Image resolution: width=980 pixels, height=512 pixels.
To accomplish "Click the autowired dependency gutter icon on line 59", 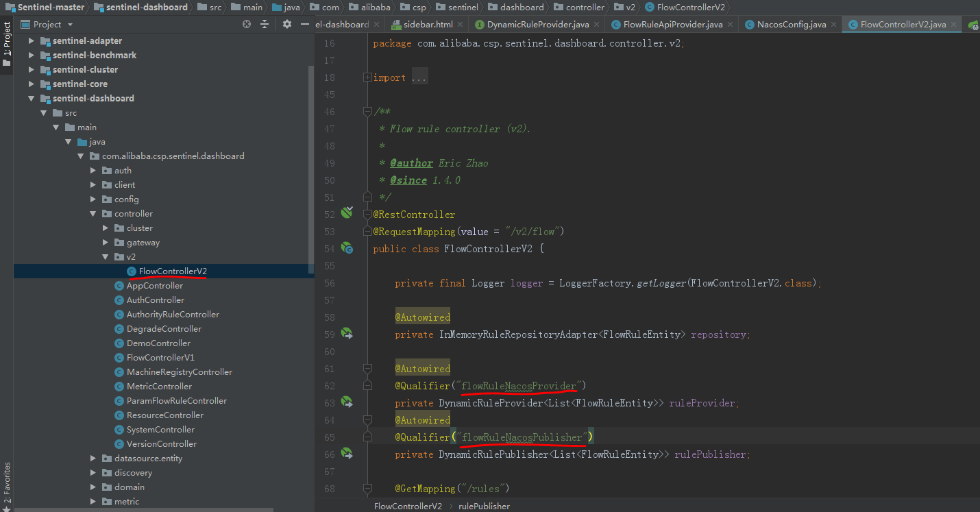I will (347, 334).
